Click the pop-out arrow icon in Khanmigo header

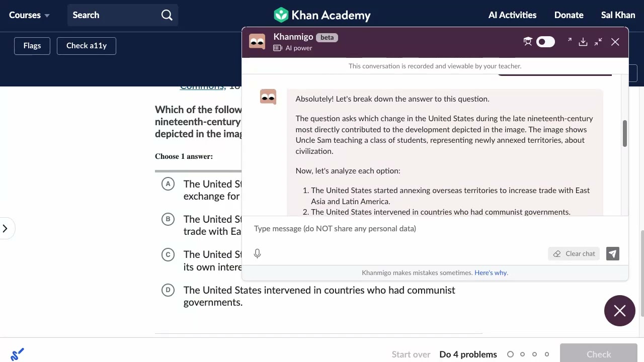[569, 40]
